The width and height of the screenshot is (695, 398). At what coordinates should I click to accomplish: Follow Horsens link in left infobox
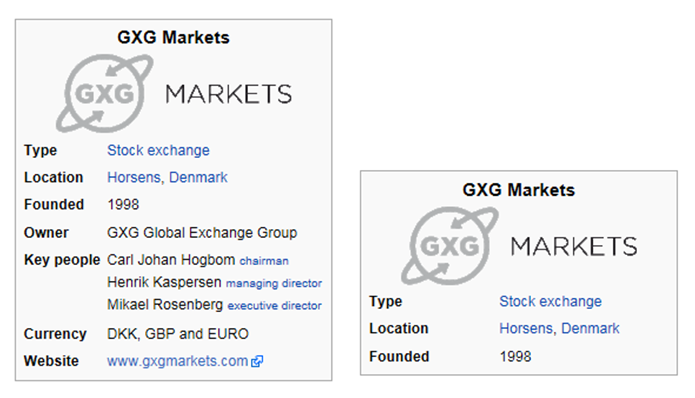tap(134, 177)
